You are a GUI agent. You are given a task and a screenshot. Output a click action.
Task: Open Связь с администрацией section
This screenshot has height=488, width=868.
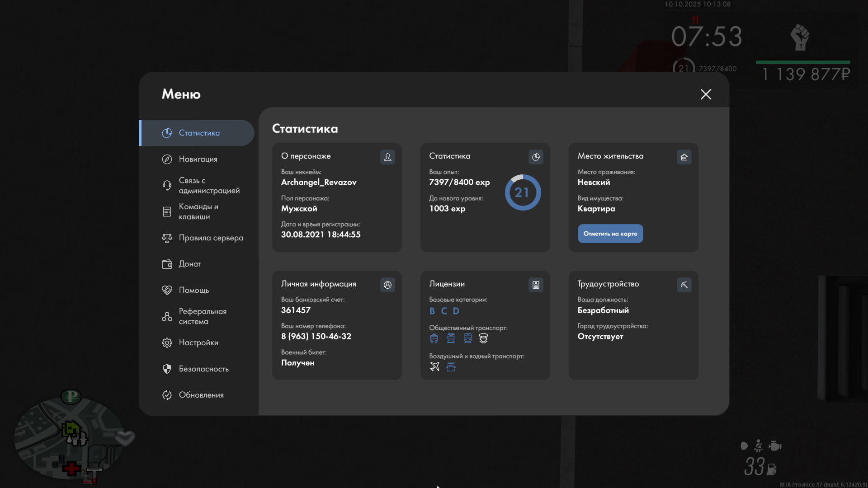[x=209, y=185]
